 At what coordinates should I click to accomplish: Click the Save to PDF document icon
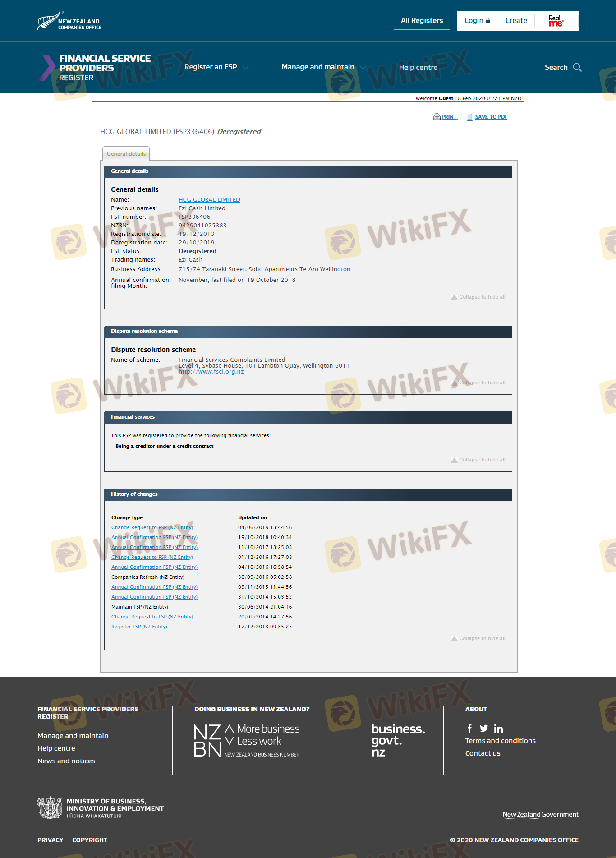469,117
